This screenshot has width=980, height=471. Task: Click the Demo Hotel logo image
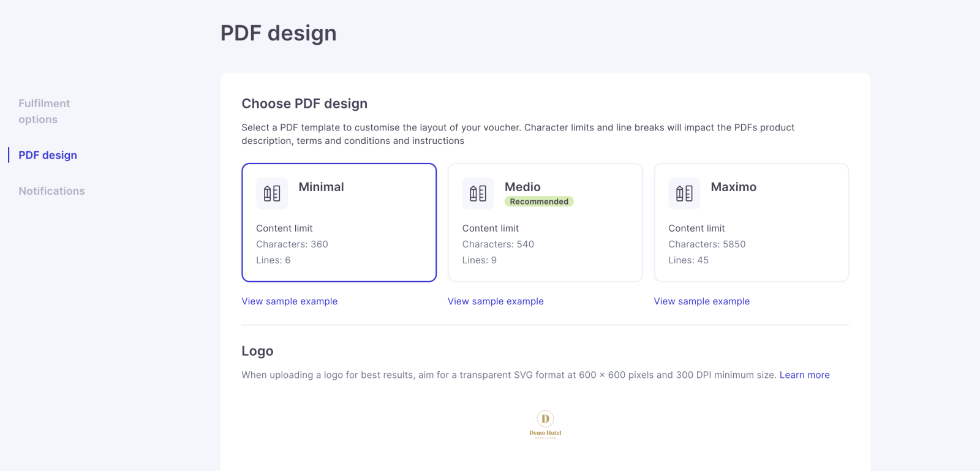click(x=545, y=424)
